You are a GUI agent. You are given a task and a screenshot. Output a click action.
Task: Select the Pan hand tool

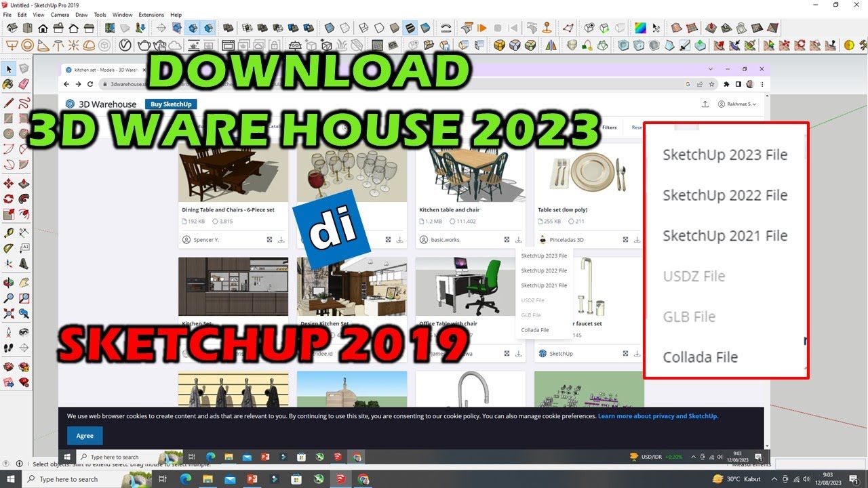coord(24,283)
